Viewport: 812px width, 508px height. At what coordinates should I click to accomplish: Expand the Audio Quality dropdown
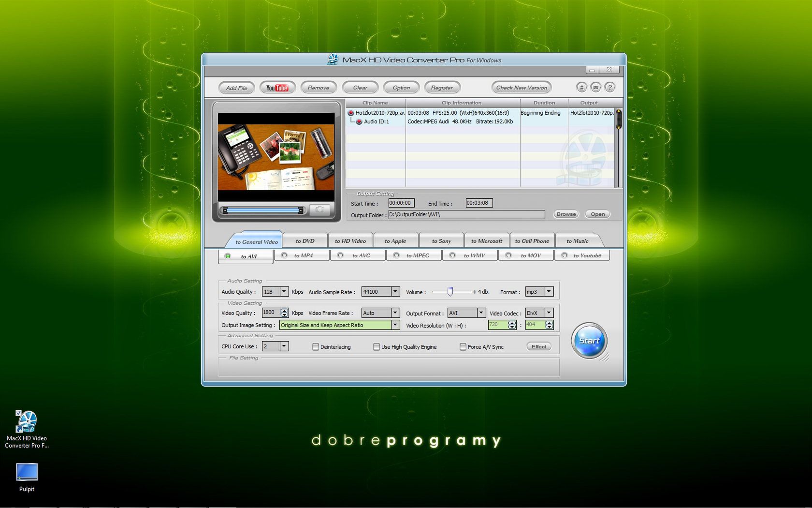284,291
